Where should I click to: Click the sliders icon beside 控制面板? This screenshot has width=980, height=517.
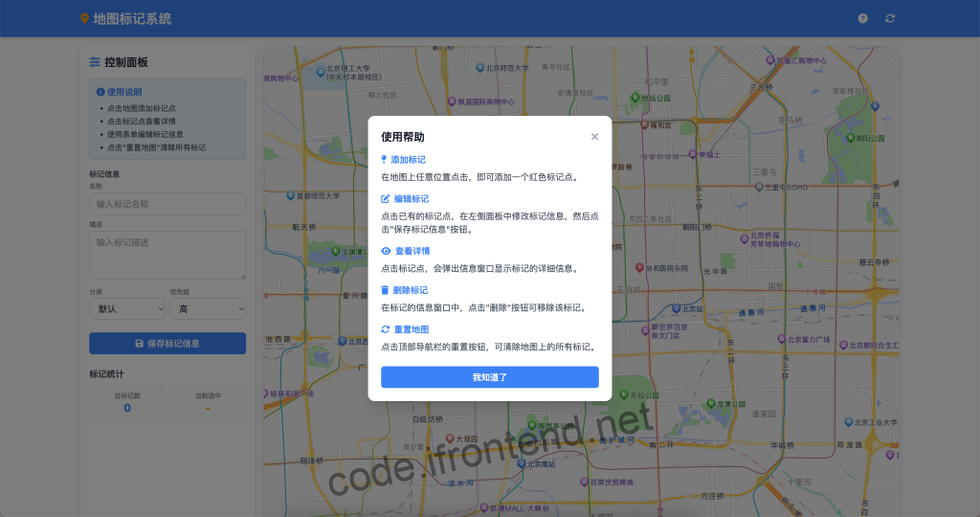[95, 62]
